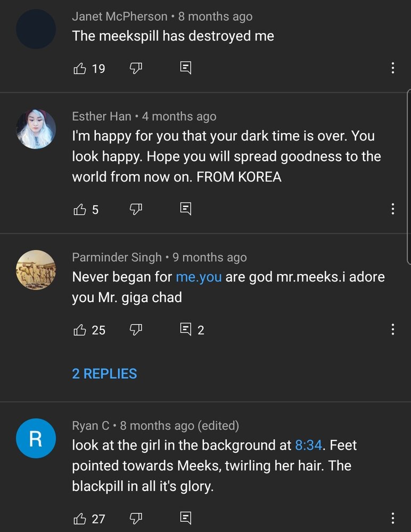Screen dimensions: 411x532
Task: Expand the 2 REPLIES thread
Action: [105, 374]
